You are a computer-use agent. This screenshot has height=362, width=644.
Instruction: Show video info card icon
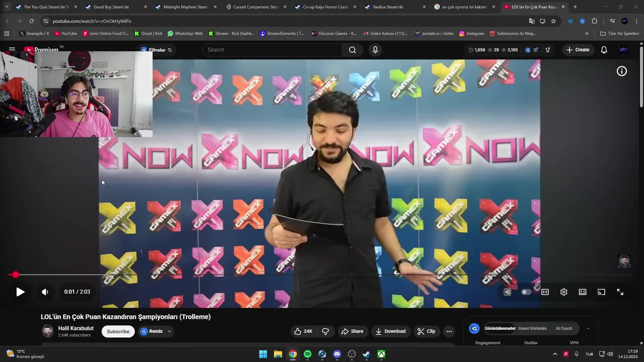(622, 71)
